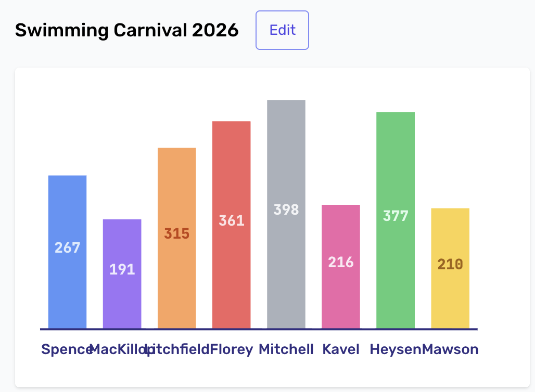
Task: Click the Swimming Carnival 2026 title
Action: click(x=126, y=31)
